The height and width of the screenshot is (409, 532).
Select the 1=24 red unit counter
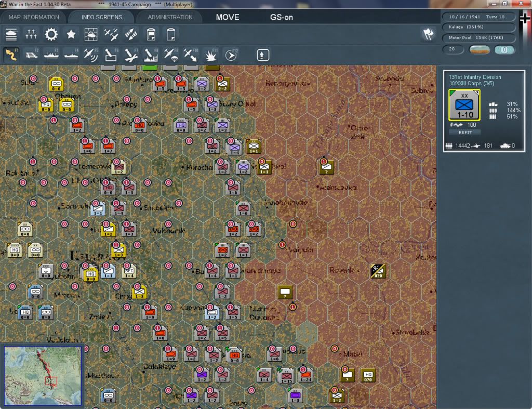[305, 375]
